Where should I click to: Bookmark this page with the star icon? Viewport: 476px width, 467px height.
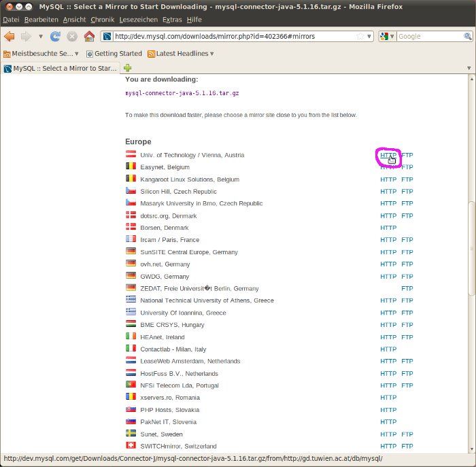(360, 36)
